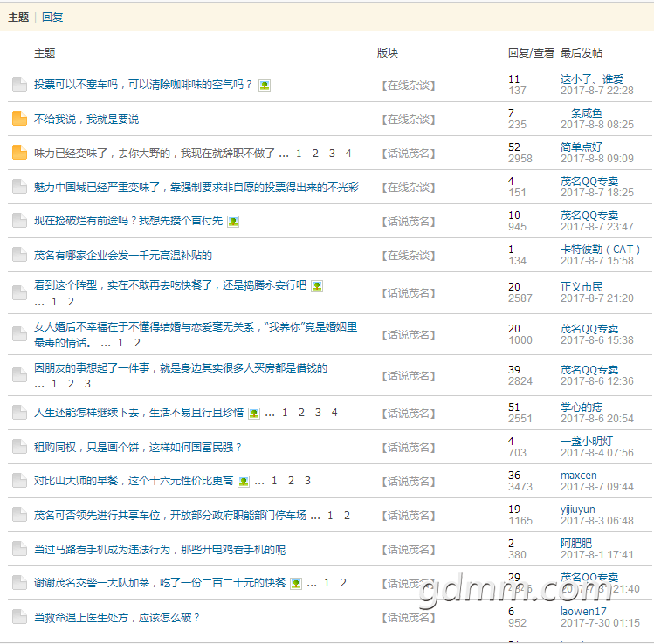Click the orange folder icon beside 味力已经变味了 thread

pyautogui.click(x=19, y=154)
